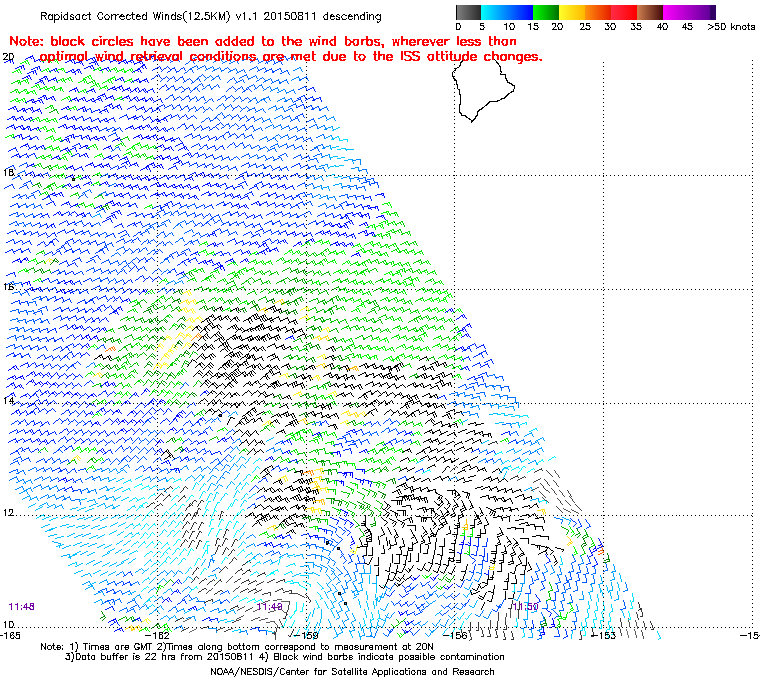Click the NOAA/NESDIS credit line

(x=352, y=672)
